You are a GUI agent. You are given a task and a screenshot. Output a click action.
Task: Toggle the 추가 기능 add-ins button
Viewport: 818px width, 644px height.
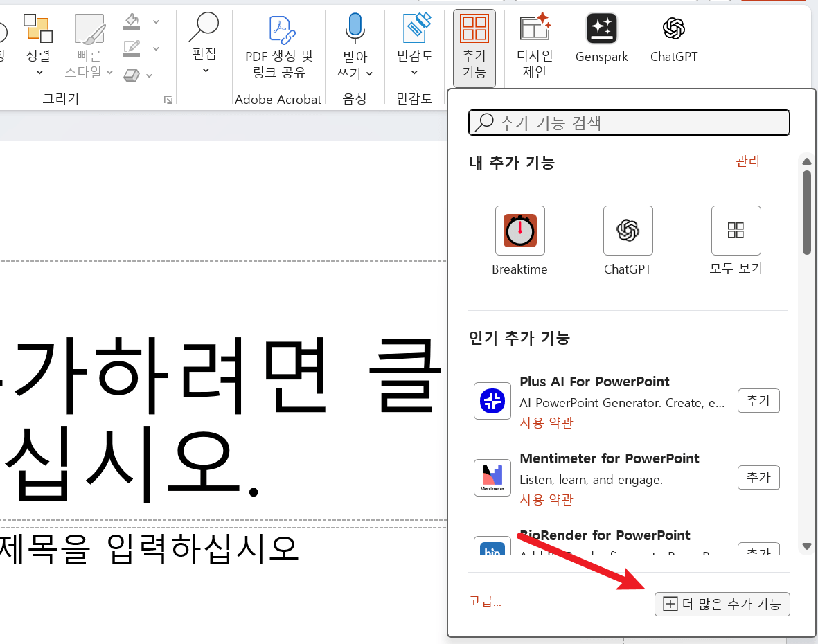pyautogui.click(x=474, y=48)
